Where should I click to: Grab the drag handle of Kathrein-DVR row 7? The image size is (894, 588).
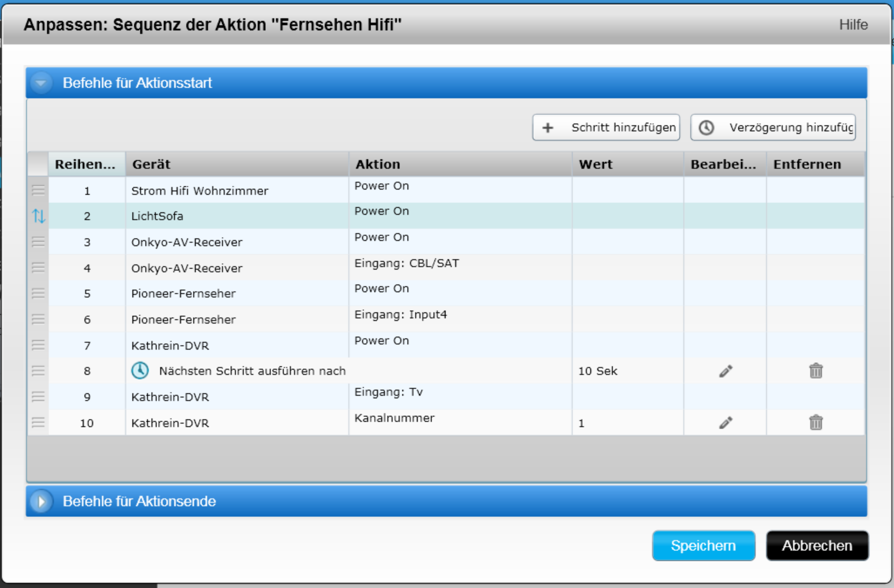pos(38,345)
